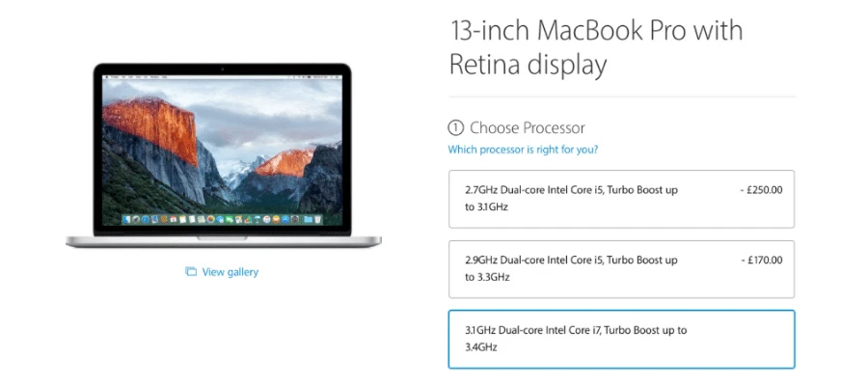Click the Choose Processor section heading

527,128
